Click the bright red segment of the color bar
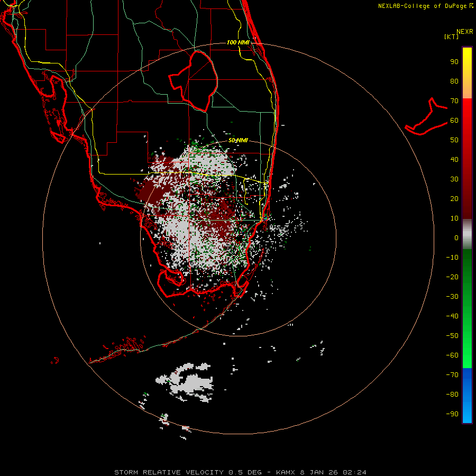The width and height of the screenshot is (476, 476). [x=467, y=122]
